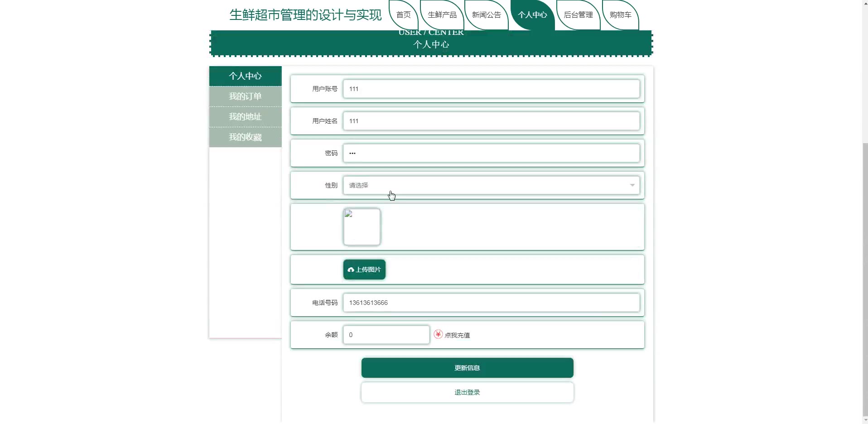Focus the 电话号码 input field
The height and width of the screenshot is (424, 868).
tap(491, 303)
